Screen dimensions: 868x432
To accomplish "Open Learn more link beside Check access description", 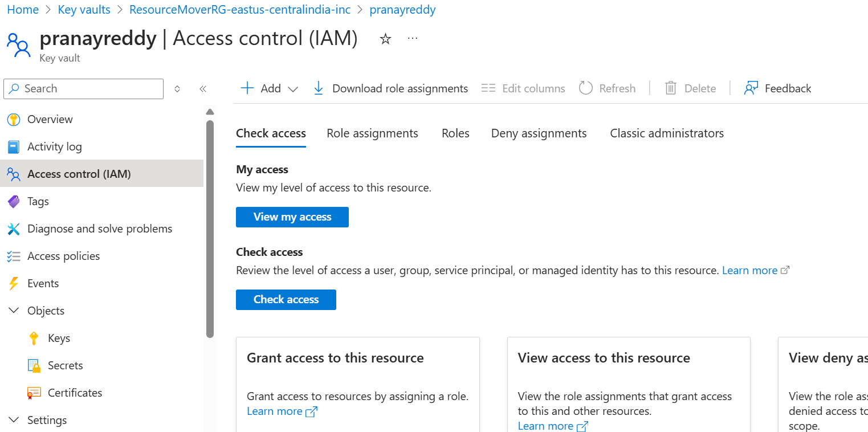I will (x=749, y=270).
